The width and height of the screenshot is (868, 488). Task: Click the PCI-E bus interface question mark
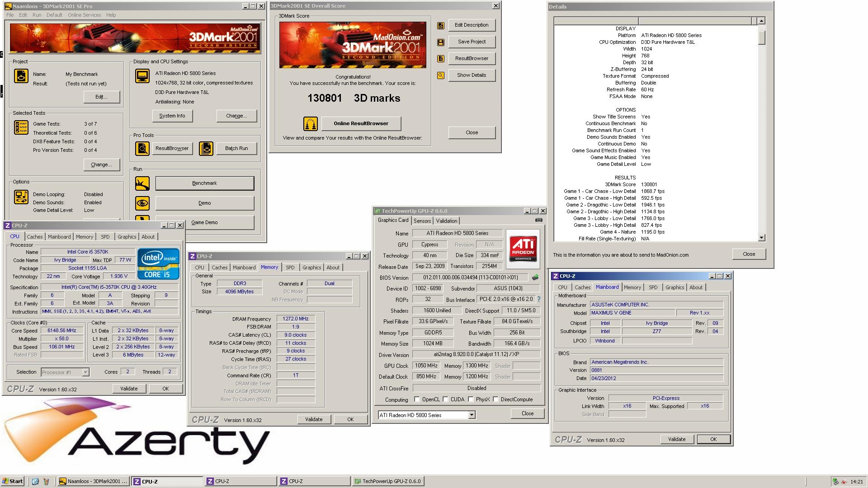[539, 299]
